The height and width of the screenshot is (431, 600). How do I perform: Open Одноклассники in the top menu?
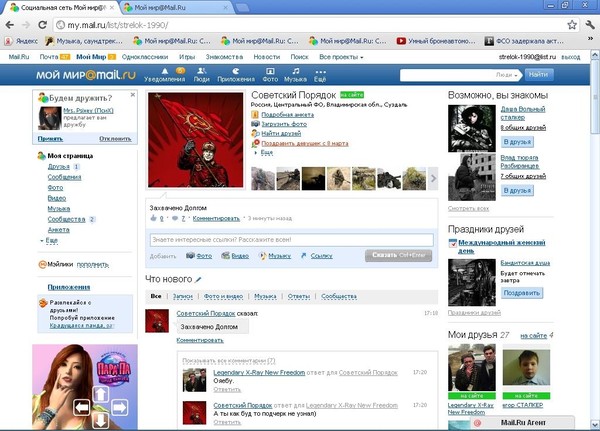tap(145, 57)
